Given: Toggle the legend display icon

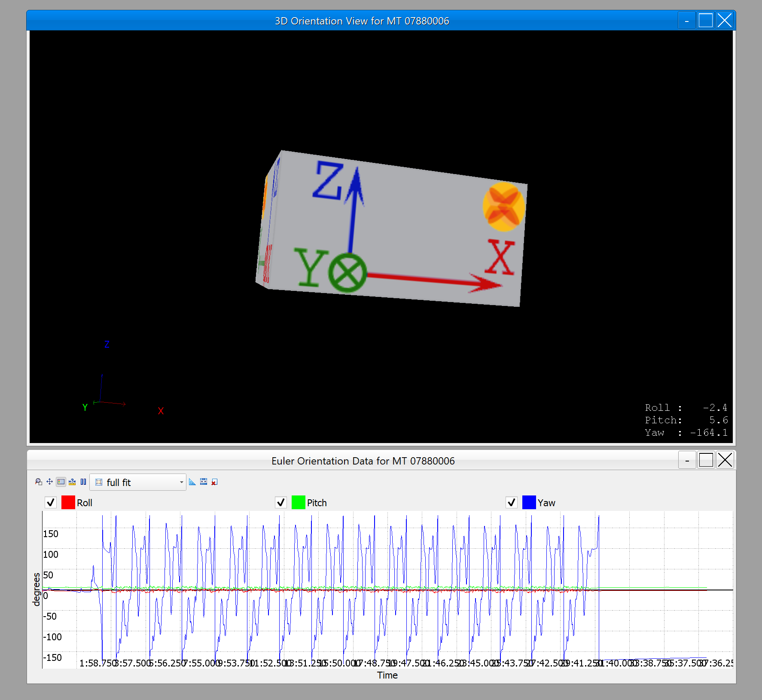Looking at the screenshot, I should [x=61, y=482].
